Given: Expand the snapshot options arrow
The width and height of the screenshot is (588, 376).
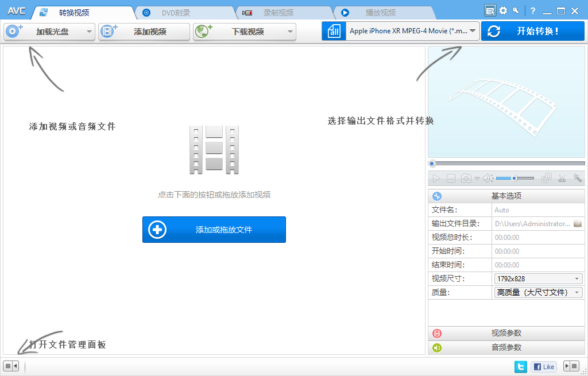Looking at the screenshot, I should point(477,179).
